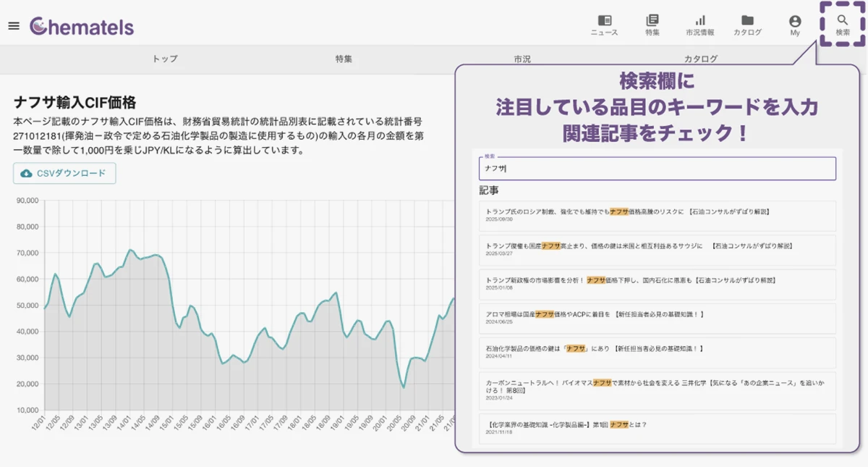Screen dimensions: 868x467
Task: Open article トランプ復権も国産ナフサ高止まり
Action: click(x=657, y=249)
